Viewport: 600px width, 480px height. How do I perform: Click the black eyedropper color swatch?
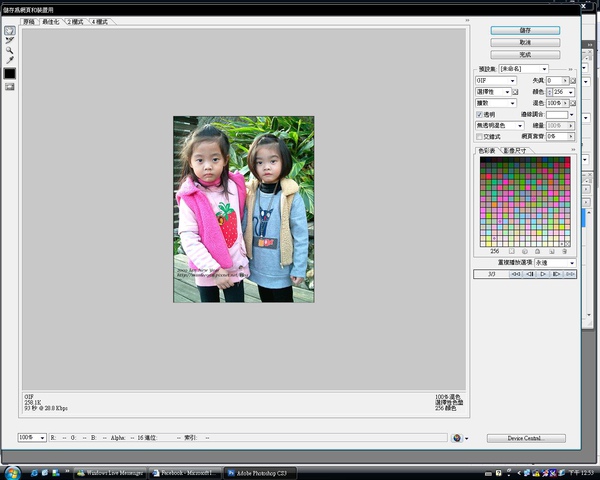(10, 73)
